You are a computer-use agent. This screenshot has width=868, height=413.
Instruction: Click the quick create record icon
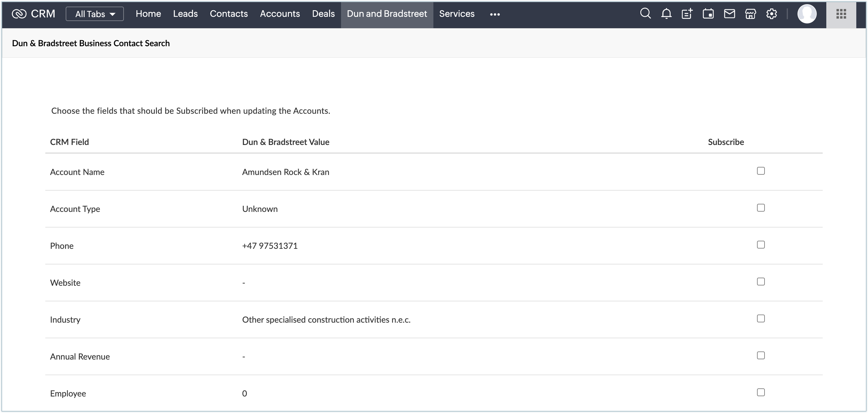687,14
